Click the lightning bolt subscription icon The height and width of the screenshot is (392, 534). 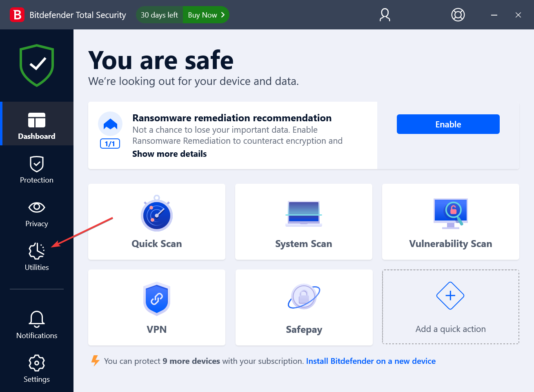(95, 361)
